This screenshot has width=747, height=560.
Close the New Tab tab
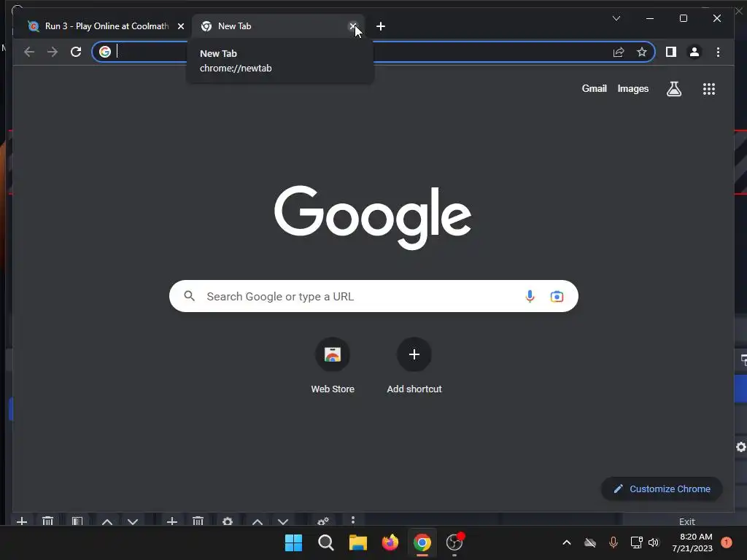(352, 26)
